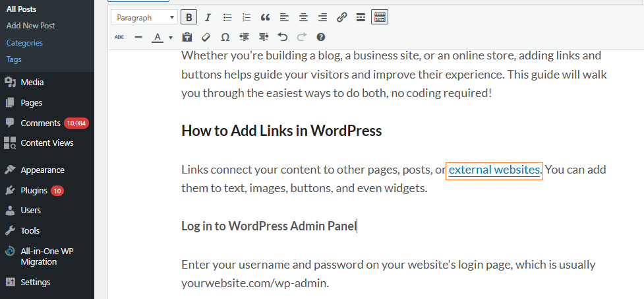Insert Read More tag
644x299 pixels.
coord(361,17)
